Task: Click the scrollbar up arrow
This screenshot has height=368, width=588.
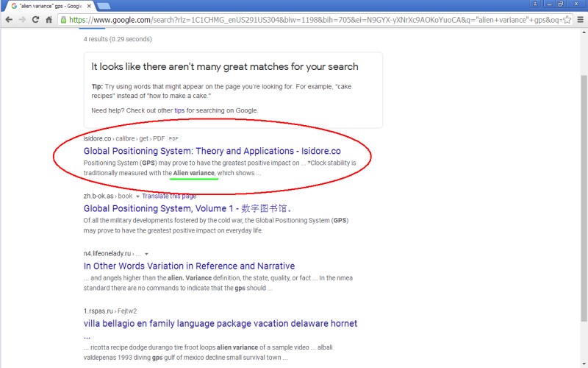Action: tap(584, 32)
